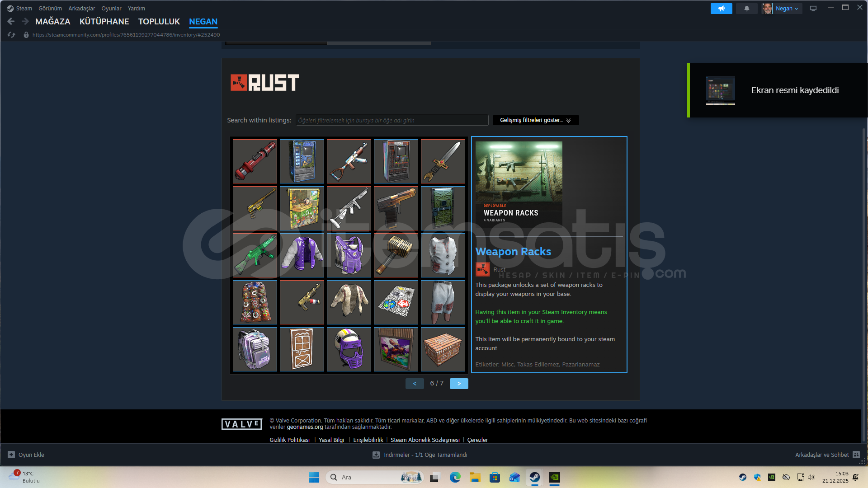Screen dimensions: 868x488
Task: Open Microsoft Edge from taskbar
Action: click(x=455, y=477)
